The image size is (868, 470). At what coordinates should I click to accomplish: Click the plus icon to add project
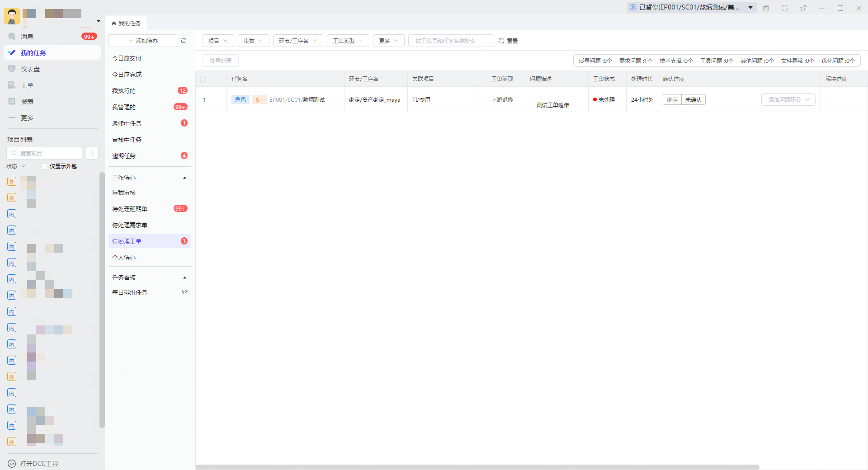pos(92,153)
